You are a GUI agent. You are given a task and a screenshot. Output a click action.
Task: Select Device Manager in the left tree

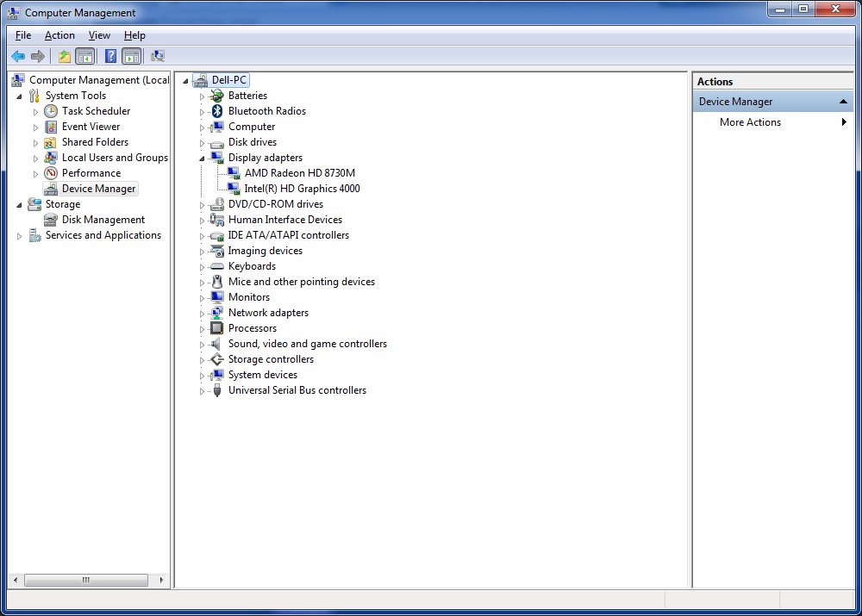click(98, 189)
